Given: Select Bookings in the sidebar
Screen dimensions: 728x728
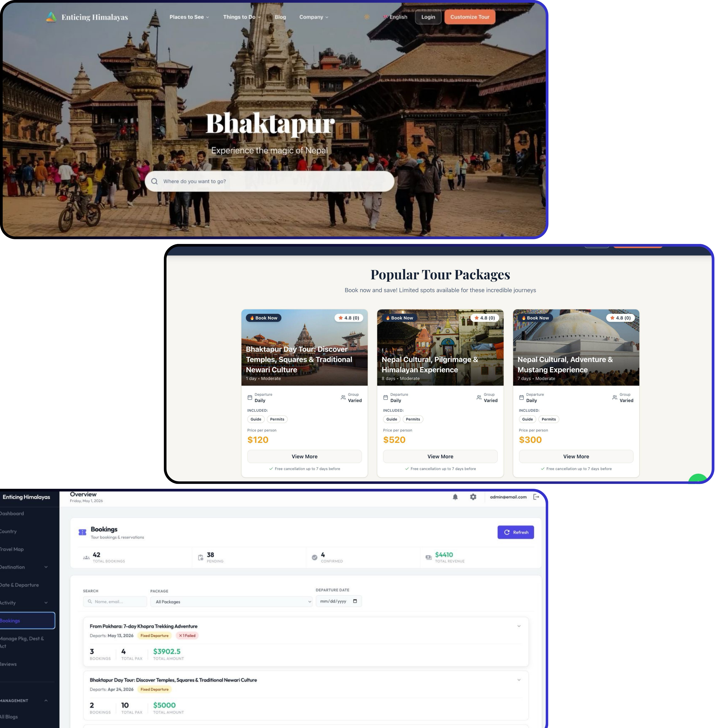Looking at the screenshot, I should coord(27,621).
